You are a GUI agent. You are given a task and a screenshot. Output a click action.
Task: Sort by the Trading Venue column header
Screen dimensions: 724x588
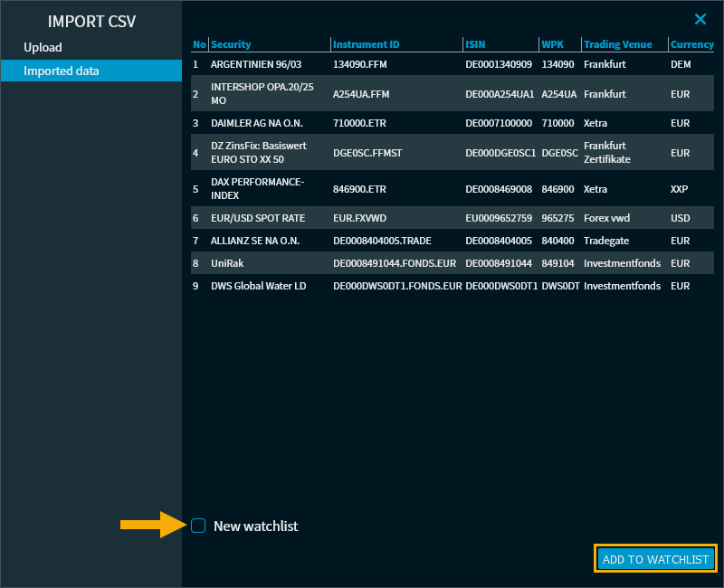619,44
